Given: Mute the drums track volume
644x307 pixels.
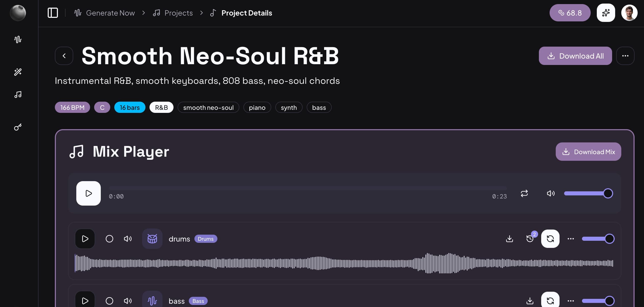Looking at the screenshot, I should click(128, 238).
